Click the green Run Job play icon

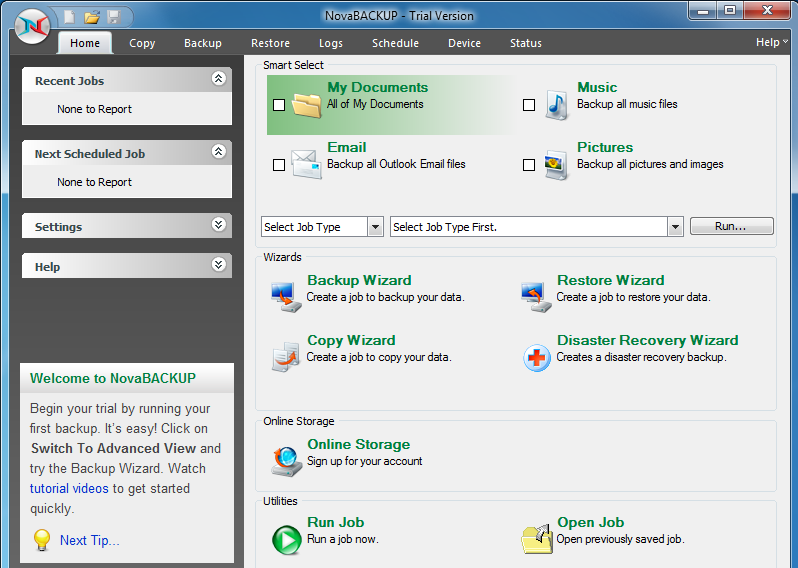tap(287, 539)
